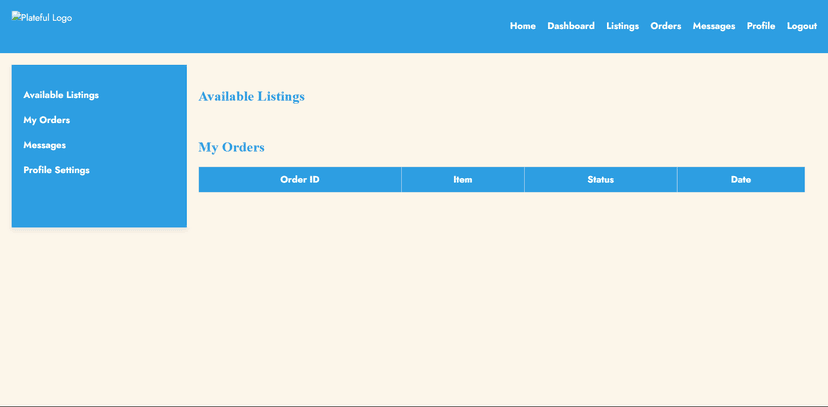This screenshot has width=828, height=407.
Task: Open Profile Settings in the sidebar
Action: tap(57, 170)
